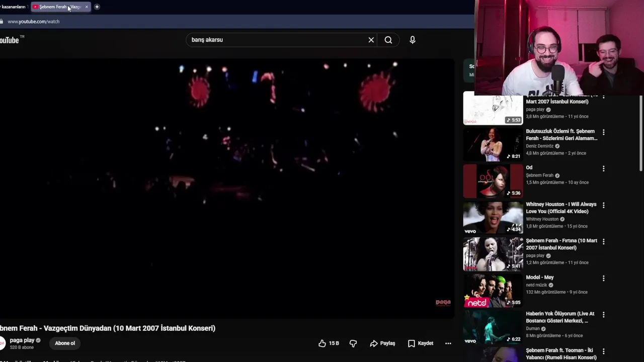Open options menu for Whitney Houston video
The image size is (644, 362).
click(604, 205)
